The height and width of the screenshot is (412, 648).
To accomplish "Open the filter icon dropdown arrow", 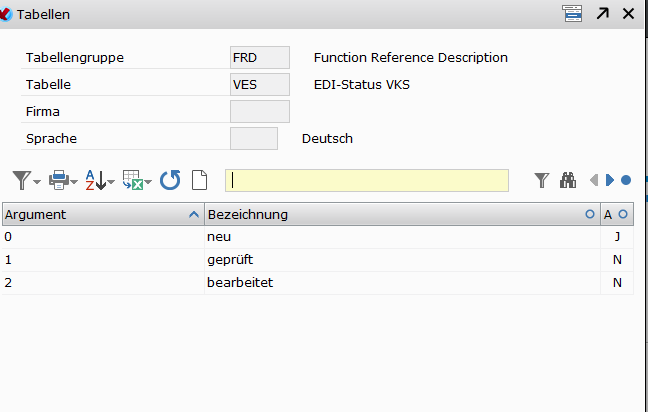I will [x=38, y=182].
